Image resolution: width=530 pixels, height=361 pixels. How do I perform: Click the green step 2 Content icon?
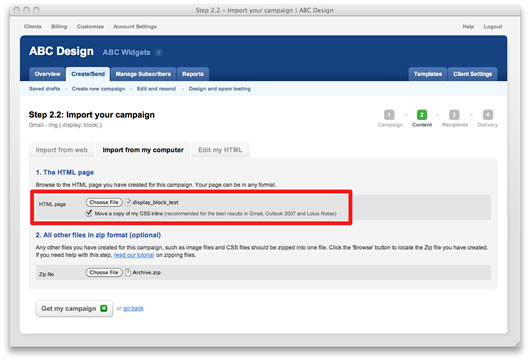click(x=421, y=115)
